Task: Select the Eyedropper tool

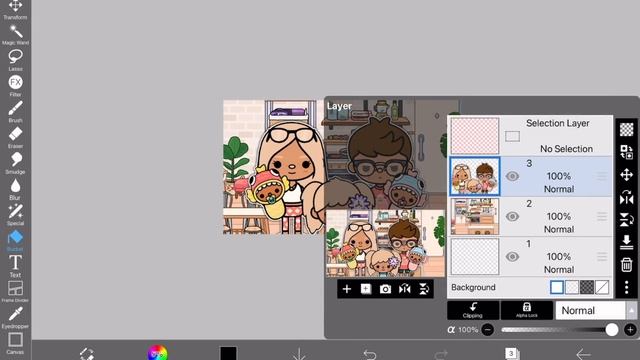Action: coord(15,318)
